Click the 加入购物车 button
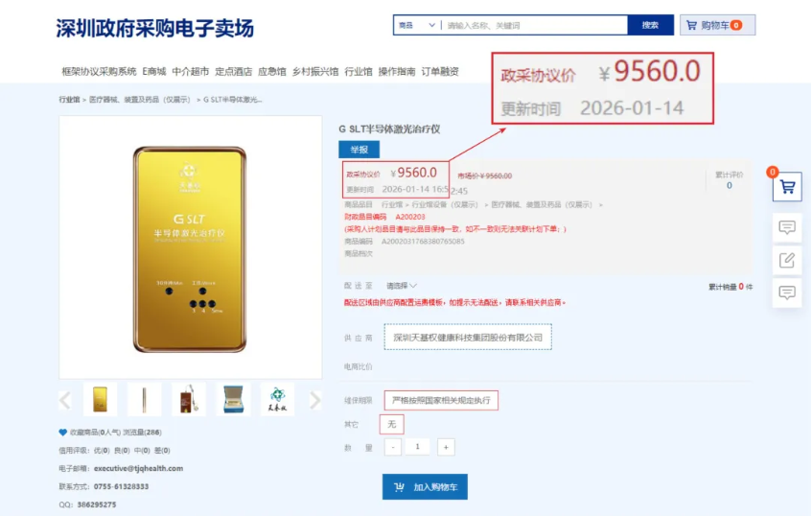This screenshot has width=812, height=516. point(425,487)
